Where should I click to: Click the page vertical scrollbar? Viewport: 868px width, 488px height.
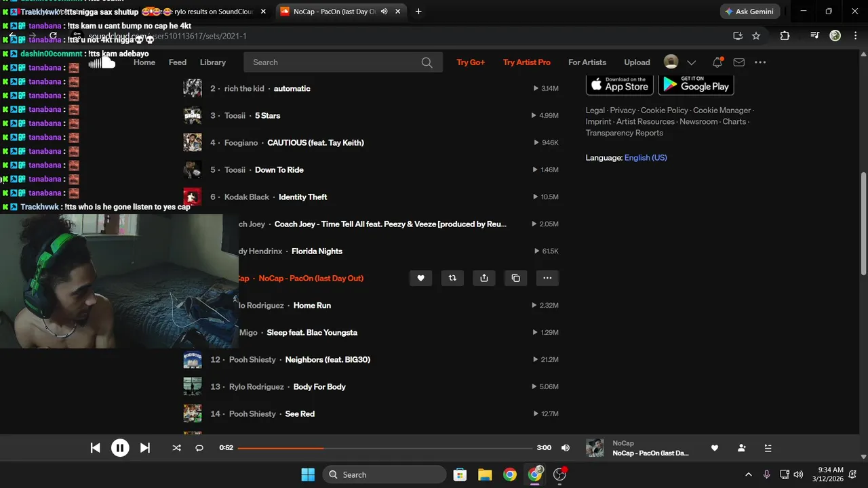tap(863, 224)
